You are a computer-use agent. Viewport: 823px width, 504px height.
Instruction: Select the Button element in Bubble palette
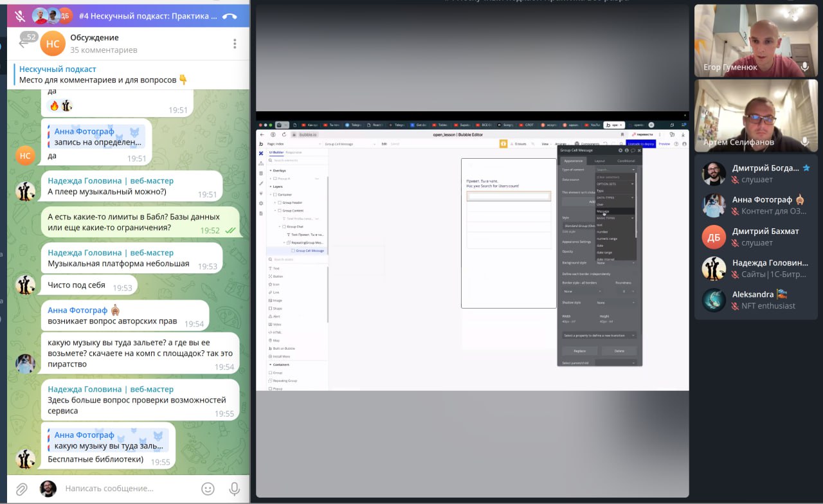[277, 276]
